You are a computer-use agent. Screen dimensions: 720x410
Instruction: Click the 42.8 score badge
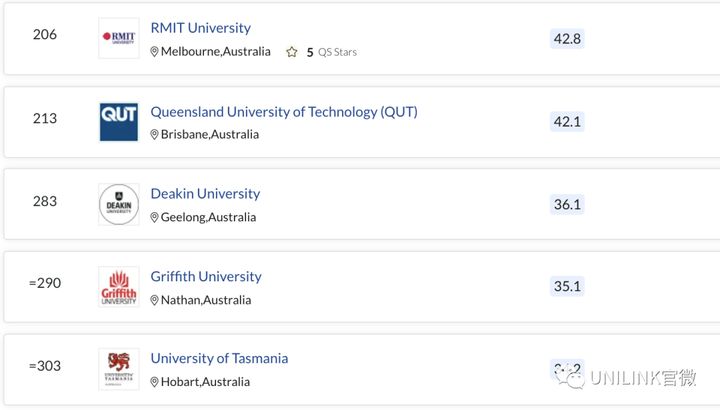(567, 39)
